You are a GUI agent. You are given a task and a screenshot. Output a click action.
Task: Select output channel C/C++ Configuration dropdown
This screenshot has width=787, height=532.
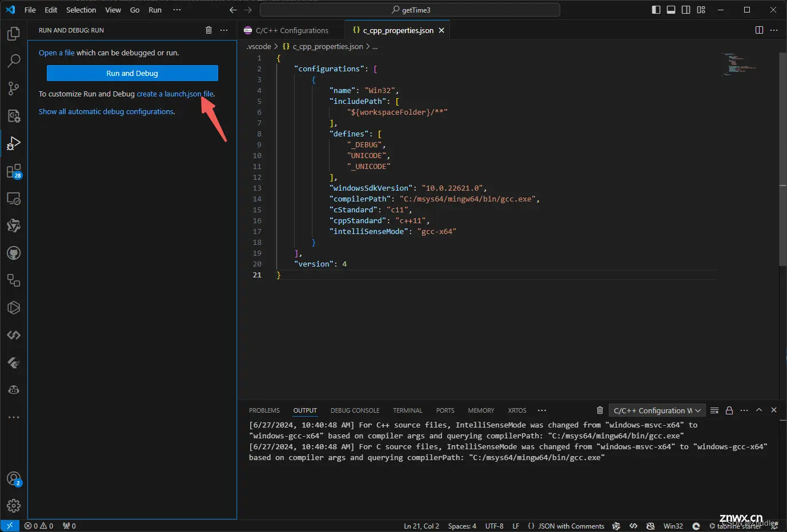pos(656,410)
